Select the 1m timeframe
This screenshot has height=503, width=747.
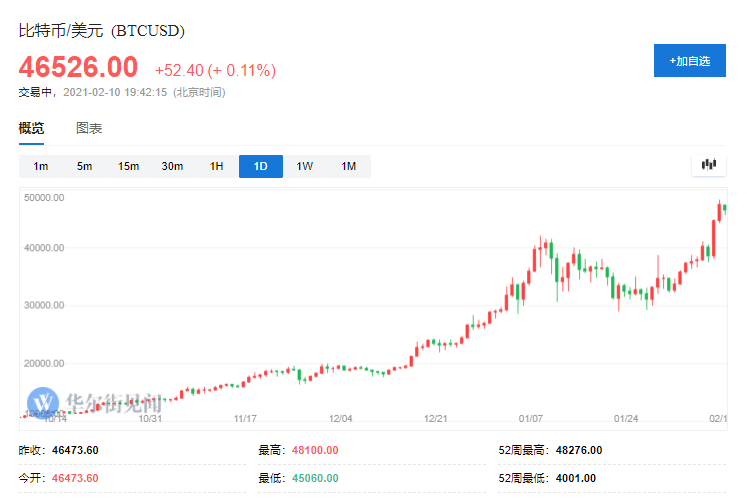[41, 167]
